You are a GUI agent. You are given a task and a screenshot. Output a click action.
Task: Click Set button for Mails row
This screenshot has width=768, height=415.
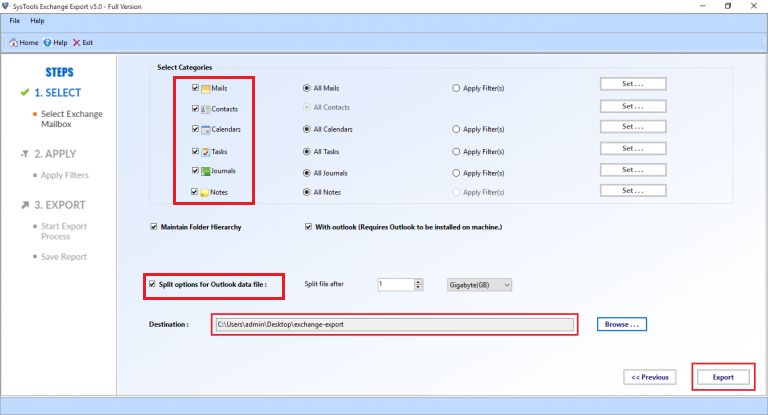tap(633, 84)
